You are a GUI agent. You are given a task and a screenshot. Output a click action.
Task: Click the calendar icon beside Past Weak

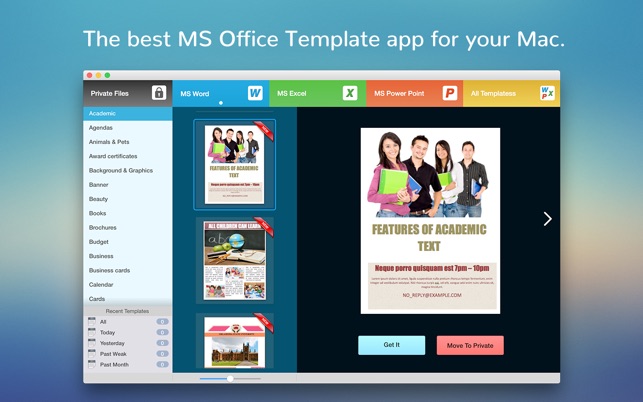pos(92,353)
